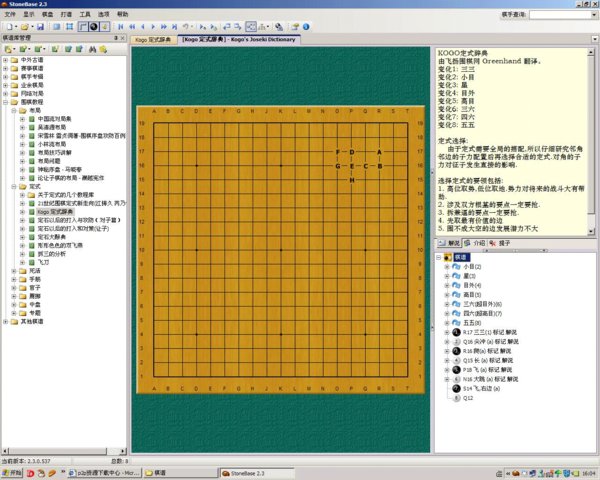Switch to the 介绍 tab
This screenshot has width=600, height=480.
(479, 243)
